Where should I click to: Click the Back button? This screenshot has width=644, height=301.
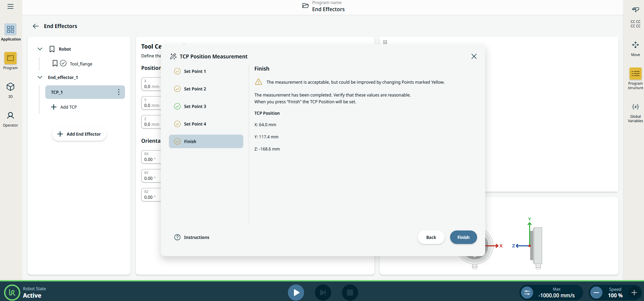pos(431,237)
